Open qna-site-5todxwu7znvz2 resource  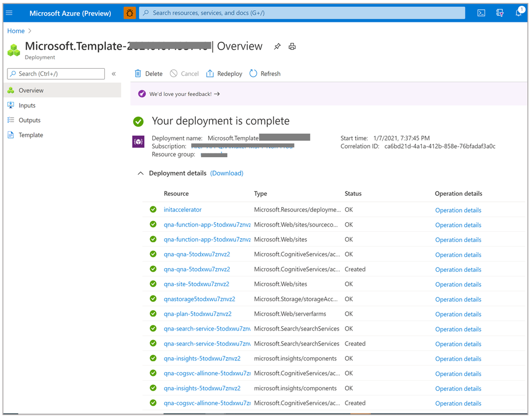[x=197, y=284]
